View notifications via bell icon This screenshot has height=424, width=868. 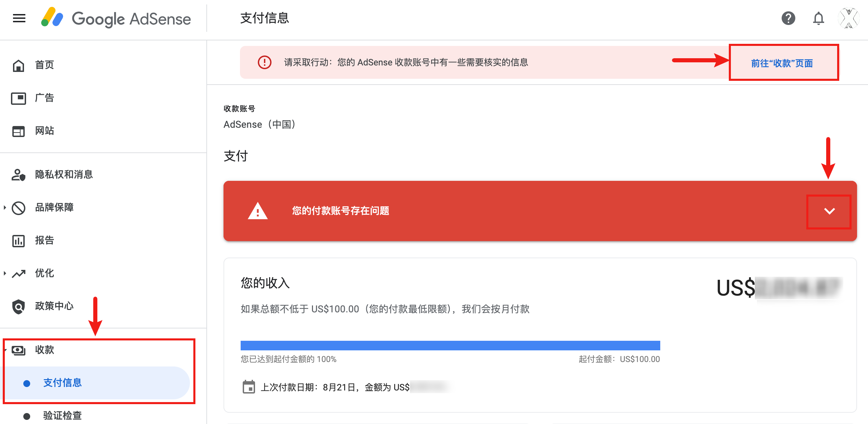818,18
